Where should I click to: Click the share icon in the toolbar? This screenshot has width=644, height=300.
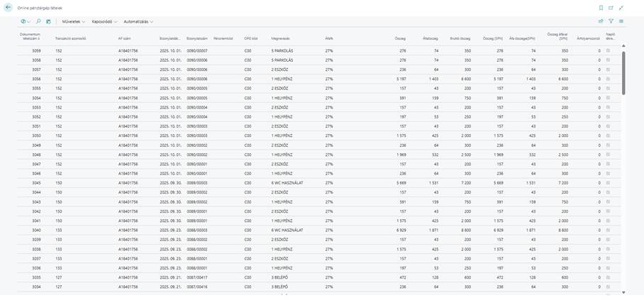[601, 21]
